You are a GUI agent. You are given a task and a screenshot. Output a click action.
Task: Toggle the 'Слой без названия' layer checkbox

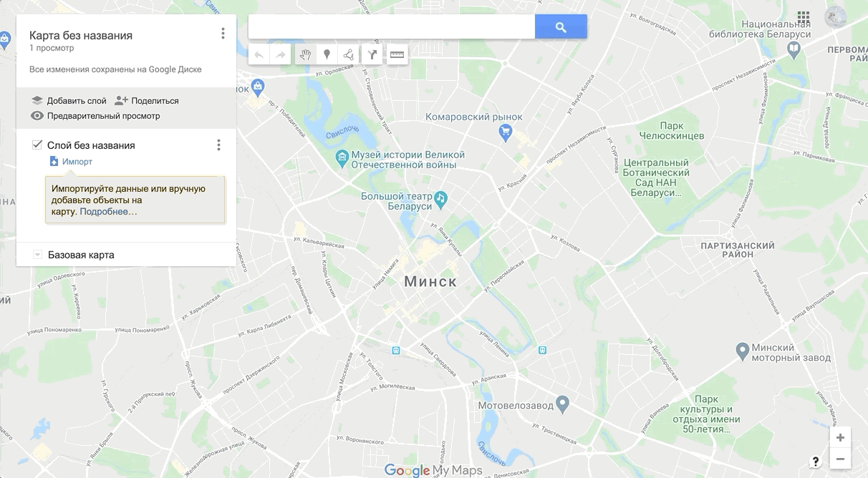click(37, 145)
